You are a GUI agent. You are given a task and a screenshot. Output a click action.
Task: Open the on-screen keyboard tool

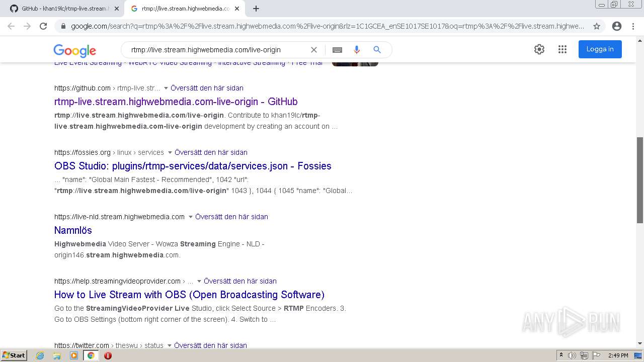pos(338,50)
